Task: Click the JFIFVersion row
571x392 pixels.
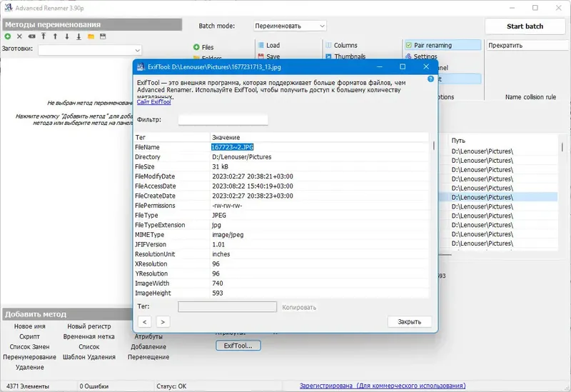Action: coord(281,244)
